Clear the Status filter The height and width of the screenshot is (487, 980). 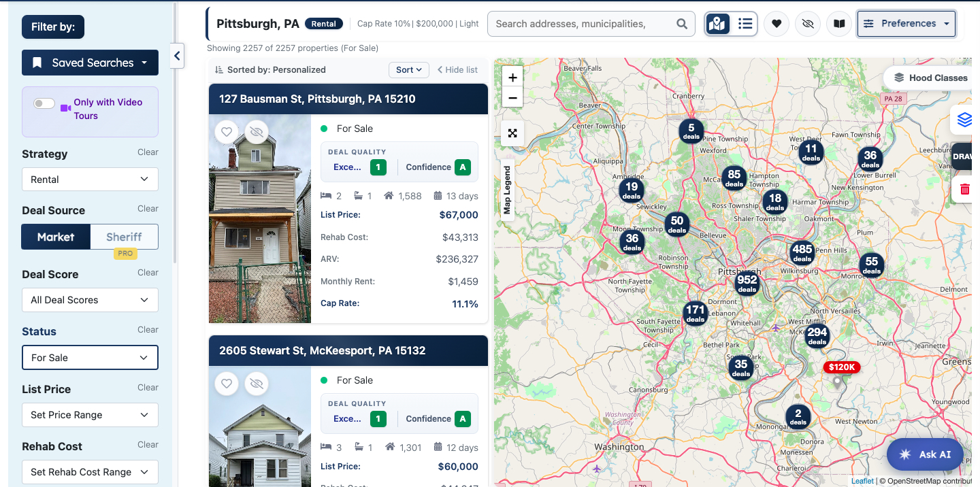[x=148, y=330]
